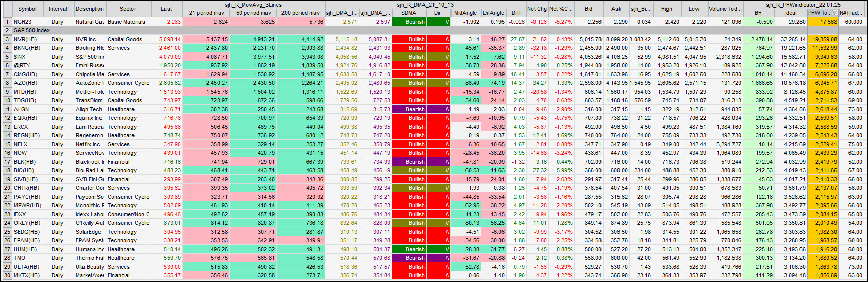Image resolution: width=868 pixels, height=282 pixels.
Task: Sort by Volume Today column header
Action: pos(725,9)
